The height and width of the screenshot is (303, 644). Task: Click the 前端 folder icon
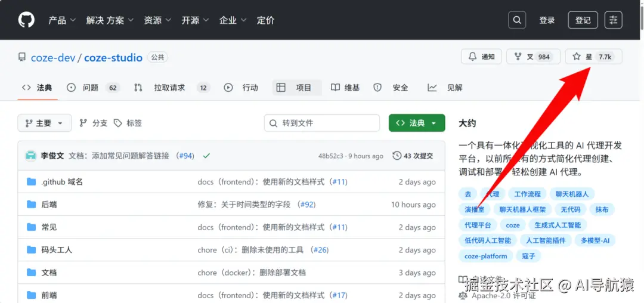click(31, 295)
